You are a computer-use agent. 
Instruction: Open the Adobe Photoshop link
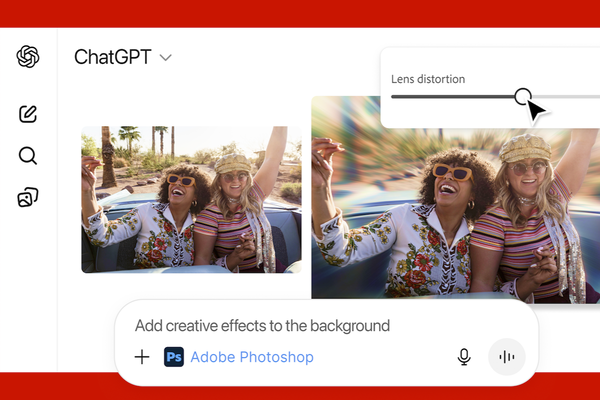click(252, 357)
